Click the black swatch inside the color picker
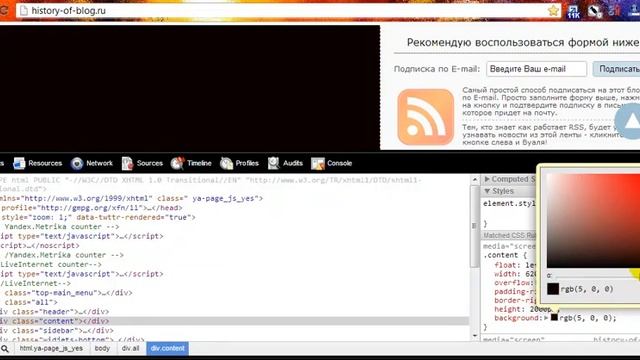The width and height of the screenshot is (640, 360). click(553, 289)
